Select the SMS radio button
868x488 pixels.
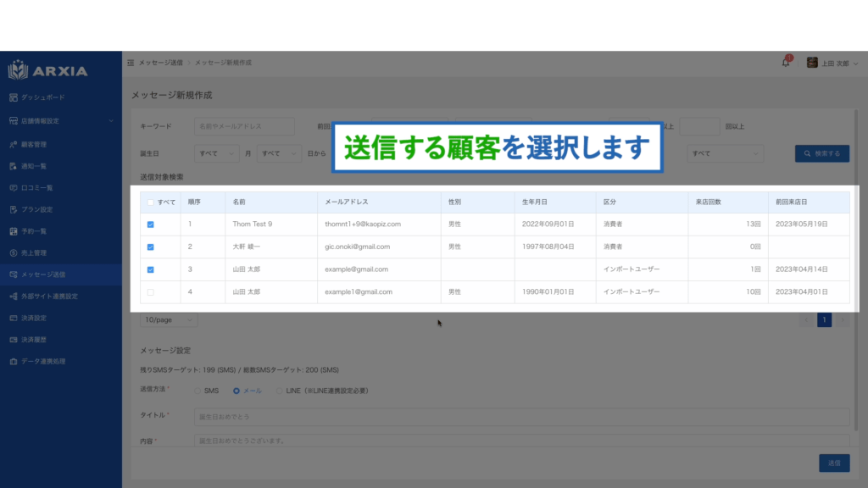coord(198,391)
